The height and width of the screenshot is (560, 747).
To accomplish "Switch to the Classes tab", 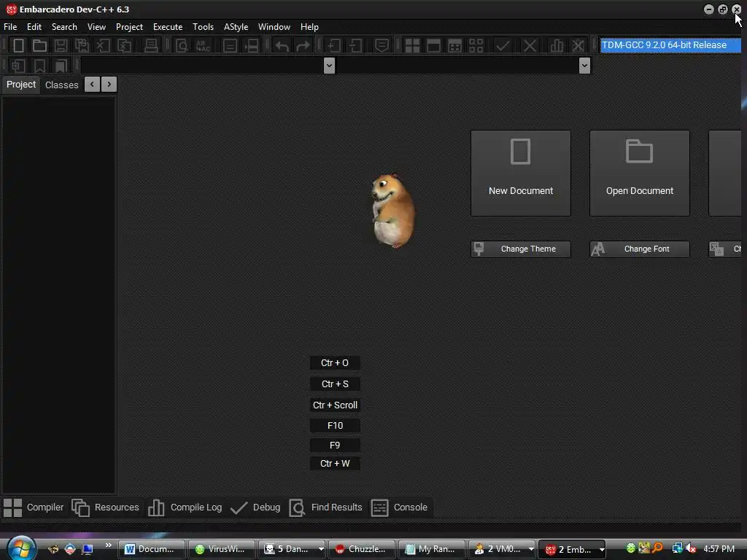I will [x=61, y=85].
